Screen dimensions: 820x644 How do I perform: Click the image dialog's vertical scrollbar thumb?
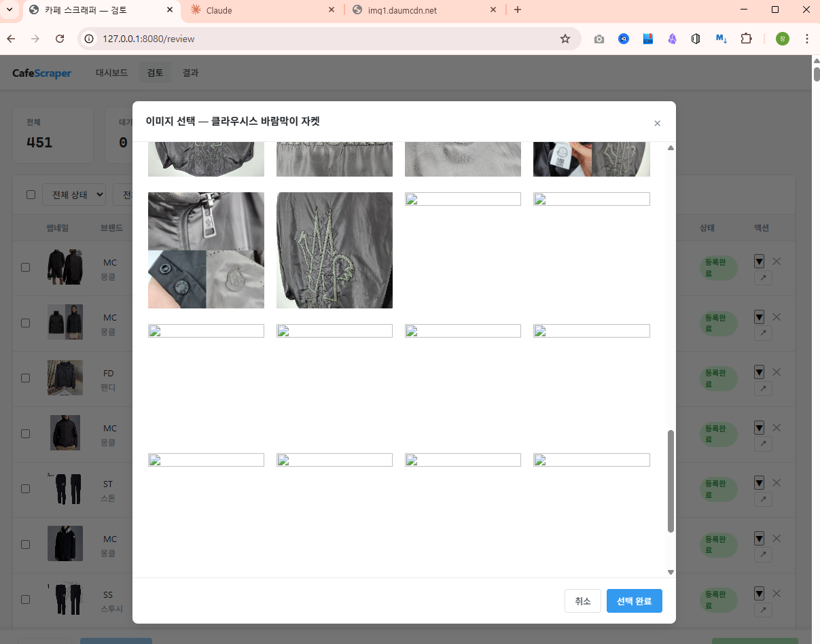[671, 480]
